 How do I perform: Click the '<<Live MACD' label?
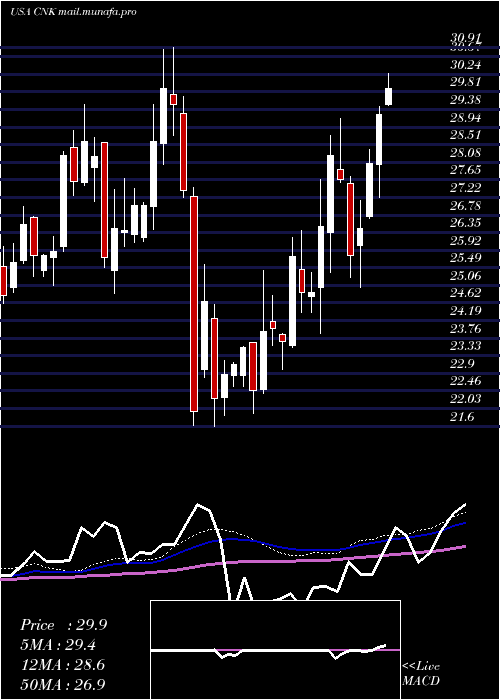pos(421,673)
